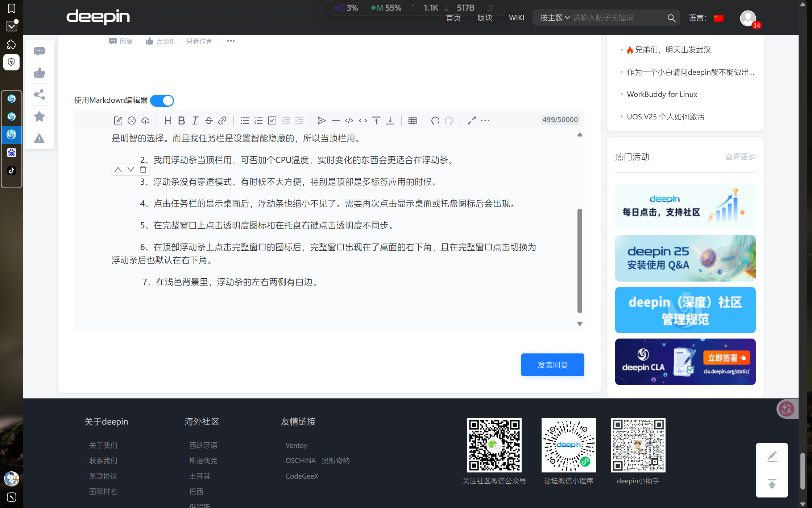Change language via China flag
Viewport: 812px width, 508px height.
click(x=718, y=18)
